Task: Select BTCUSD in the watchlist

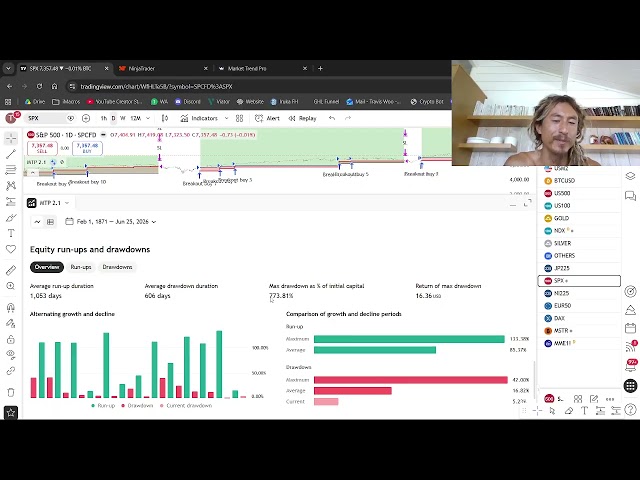Action: coord(579,180)
